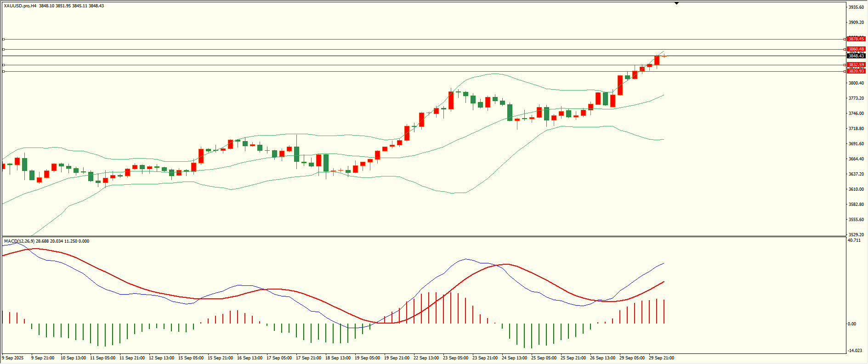868x364 pixels.
Task: Select left-end handle of 3878.45 line
Action: 4,39
